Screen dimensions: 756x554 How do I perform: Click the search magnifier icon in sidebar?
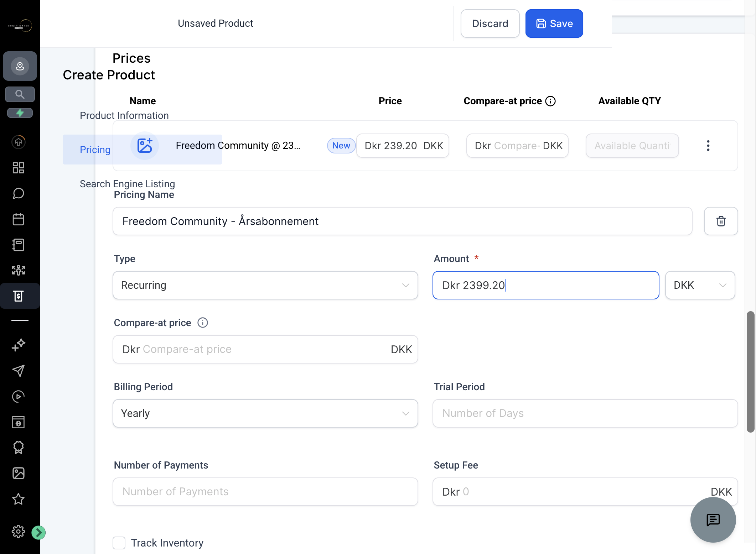[20, 94]
